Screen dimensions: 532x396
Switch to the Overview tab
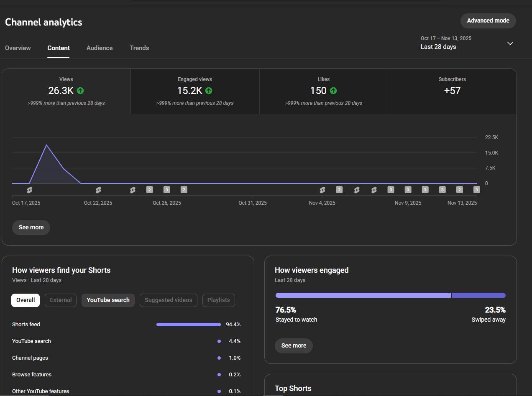pos(18,48)
